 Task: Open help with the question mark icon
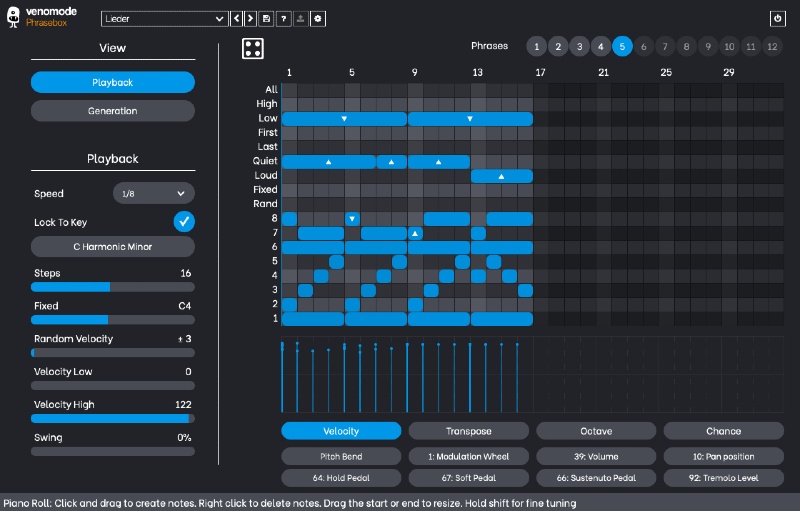(x=283, y=19)
